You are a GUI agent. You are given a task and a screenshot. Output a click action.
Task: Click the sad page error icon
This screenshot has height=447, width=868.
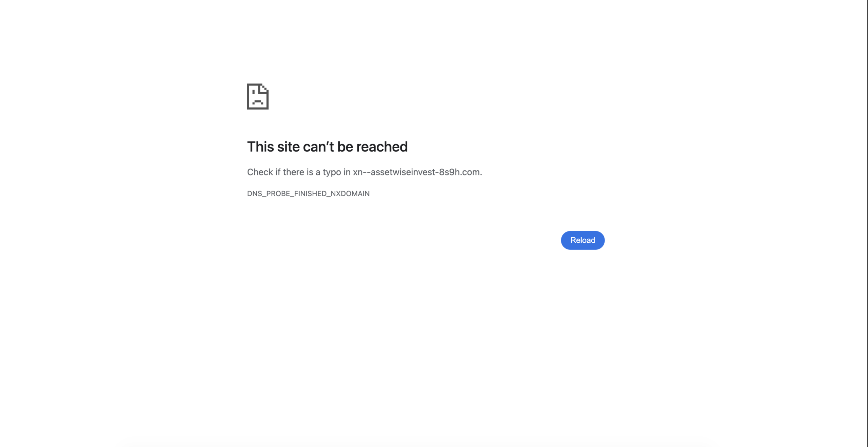(x=258, y=96)
